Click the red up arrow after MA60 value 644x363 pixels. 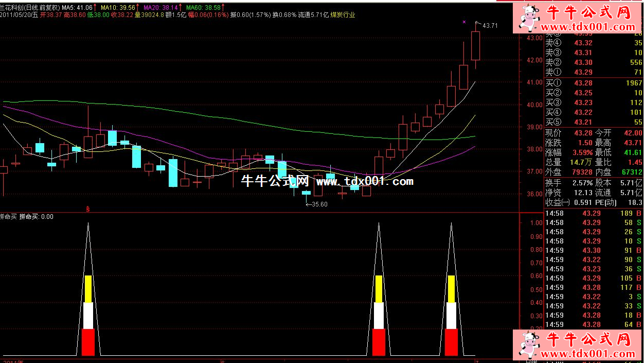(223, 8)
